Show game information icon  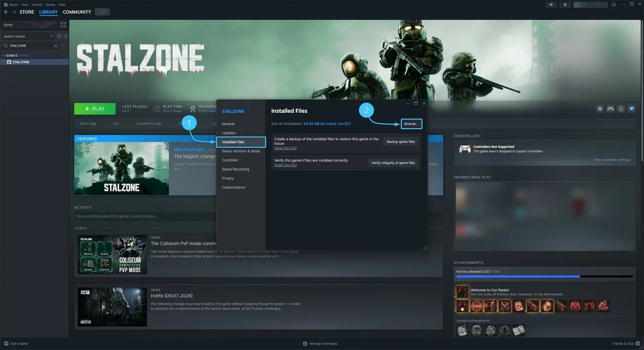pyautogui.click(x=621, y=109)
